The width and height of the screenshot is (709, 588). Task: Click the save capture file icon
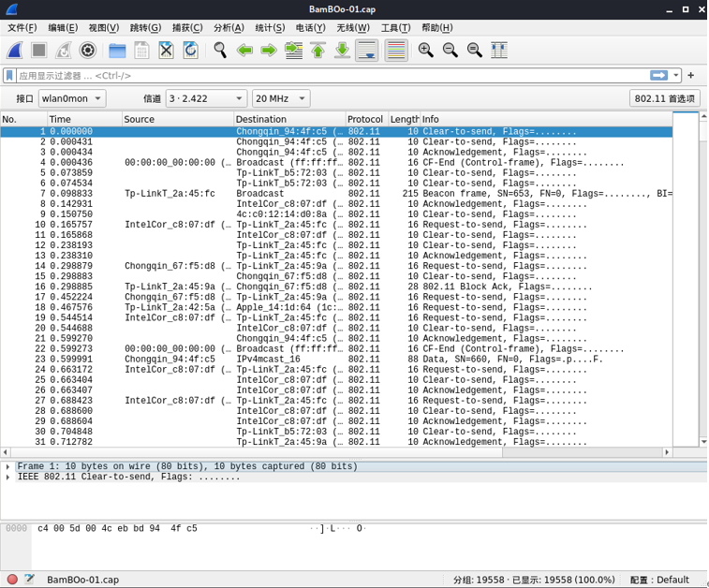141,50
